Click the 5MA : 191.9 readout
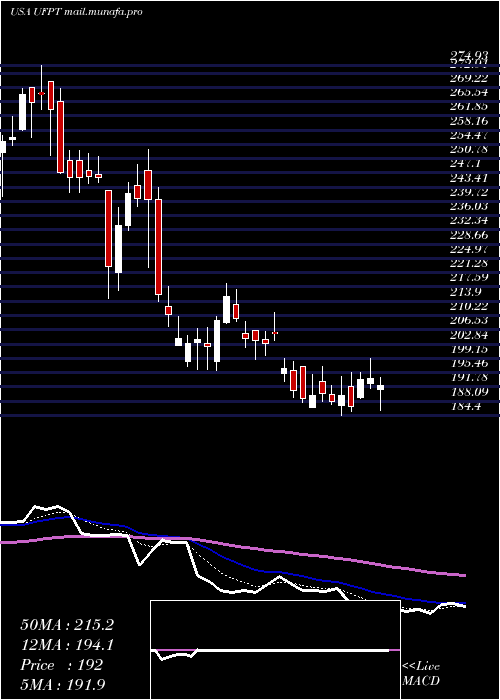Screen dimensions: 500x700 (64, 685)
